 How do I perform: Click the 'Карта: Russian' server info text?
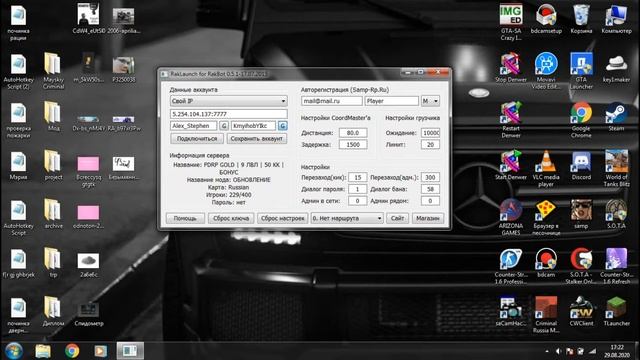coord(229,187)
